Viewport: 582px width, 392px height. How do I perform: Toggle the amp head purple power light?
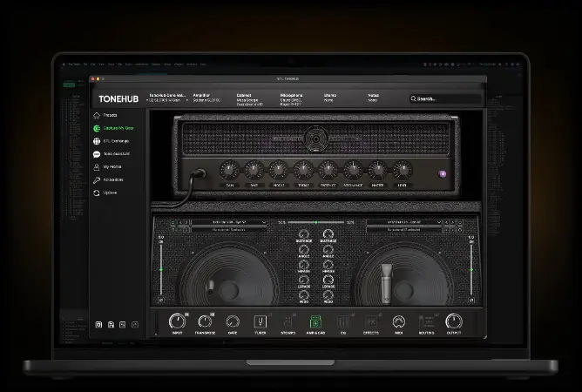point(442,173)
